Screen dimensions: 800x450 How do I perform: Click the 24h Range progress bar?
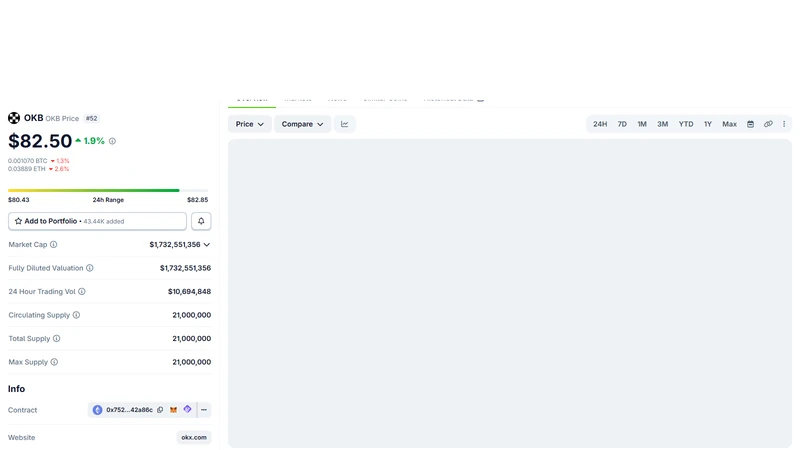pyautogui.click(x=108, y=190)
